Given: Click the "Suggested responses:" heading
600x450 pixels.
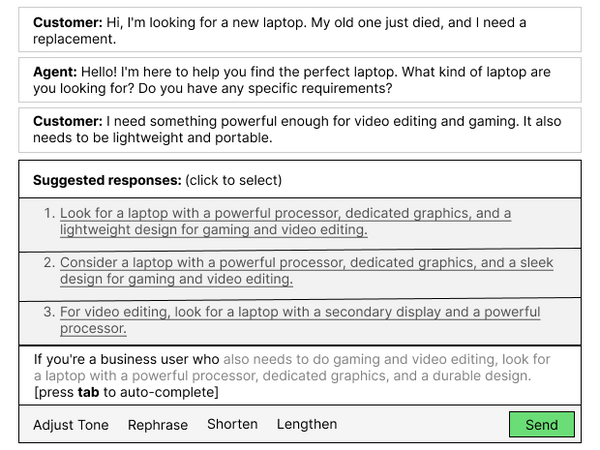Looking at the screenshot, I should [107, 181].
